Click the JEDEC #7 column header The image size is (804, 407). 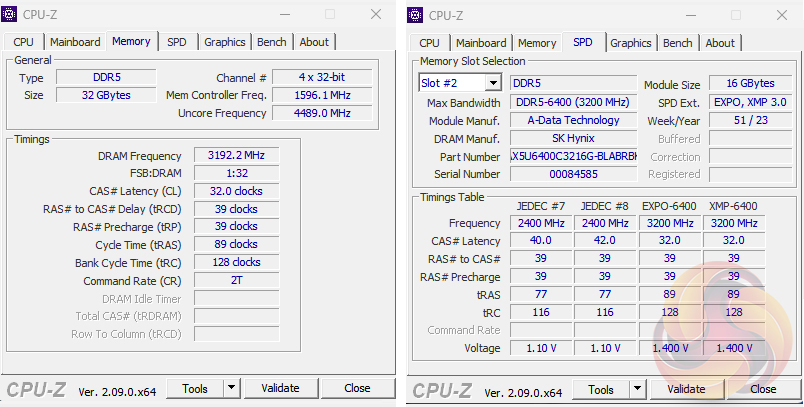coord(540,206)
